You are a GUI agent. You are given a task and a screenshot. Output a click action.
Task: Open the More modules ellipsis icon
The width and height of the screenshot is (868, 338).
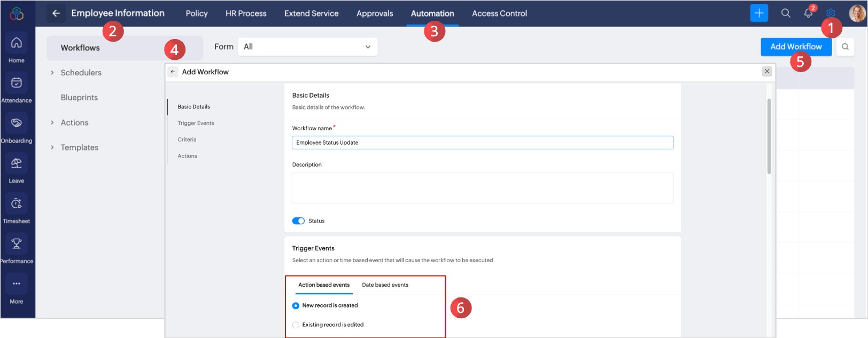[x=17, y=284]
